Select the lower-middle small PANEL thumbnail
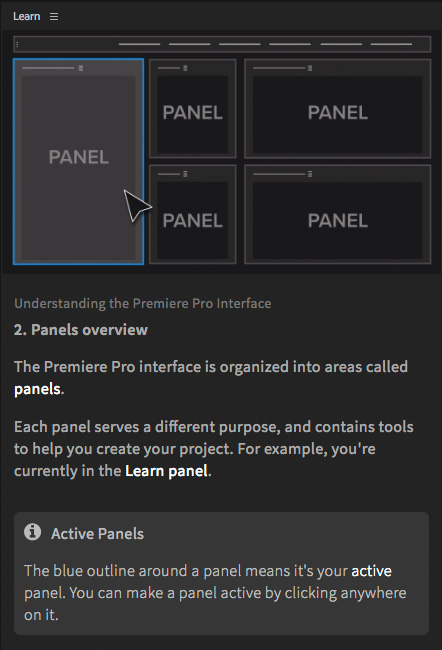The image size is (442, 650). (192, 214)
